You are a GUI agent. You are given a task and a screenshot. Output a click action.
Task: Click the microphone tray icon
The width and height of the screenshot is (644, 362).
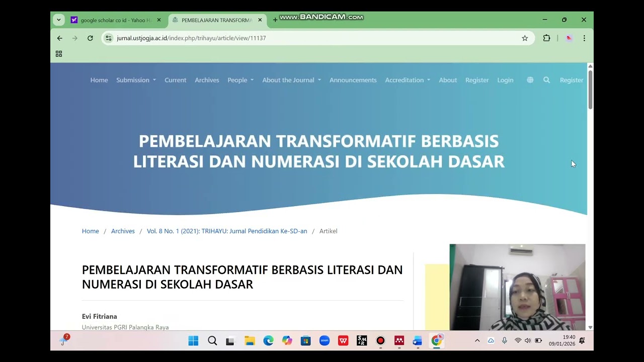505,341
